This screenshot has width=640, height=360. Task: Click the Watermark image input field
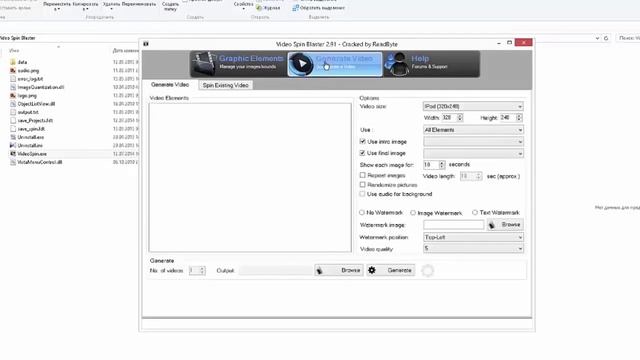pyautogui.click(x=453, y=224)
